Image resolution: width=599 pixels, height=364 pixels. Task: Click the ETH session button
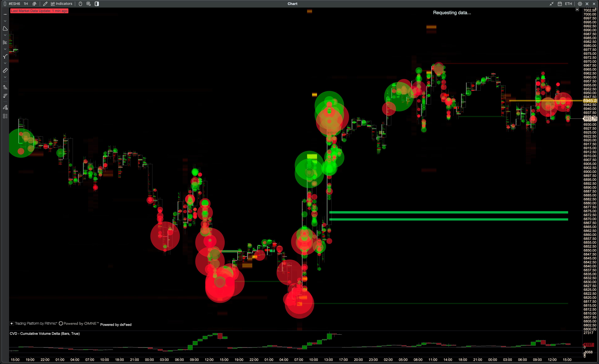pyautogui.click(x=568, y=4)
